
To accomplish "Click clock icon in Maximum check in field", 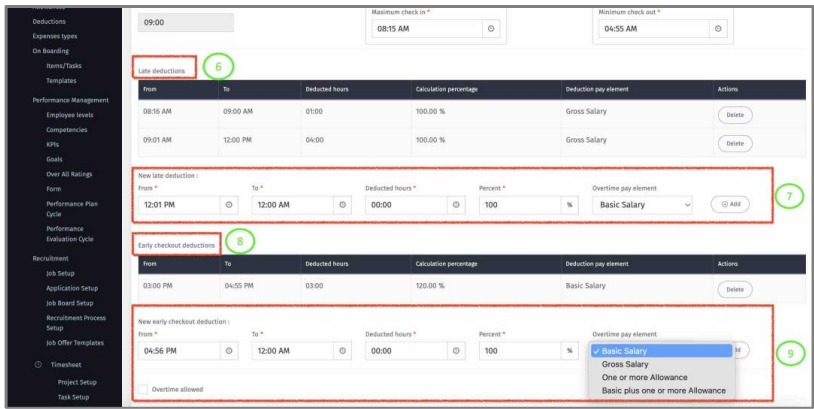I will tap(491, 28).
